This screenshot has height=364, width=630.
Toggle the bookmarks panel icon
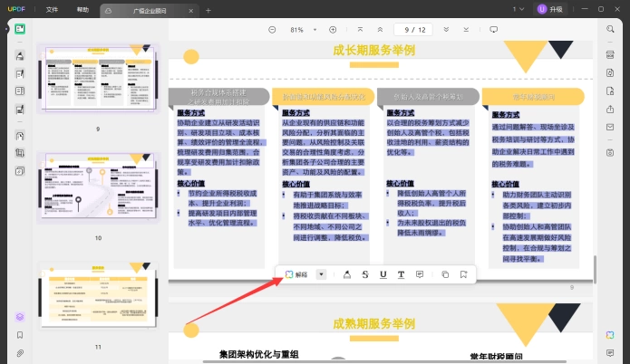pyautogui.click(x=20, y=335)
